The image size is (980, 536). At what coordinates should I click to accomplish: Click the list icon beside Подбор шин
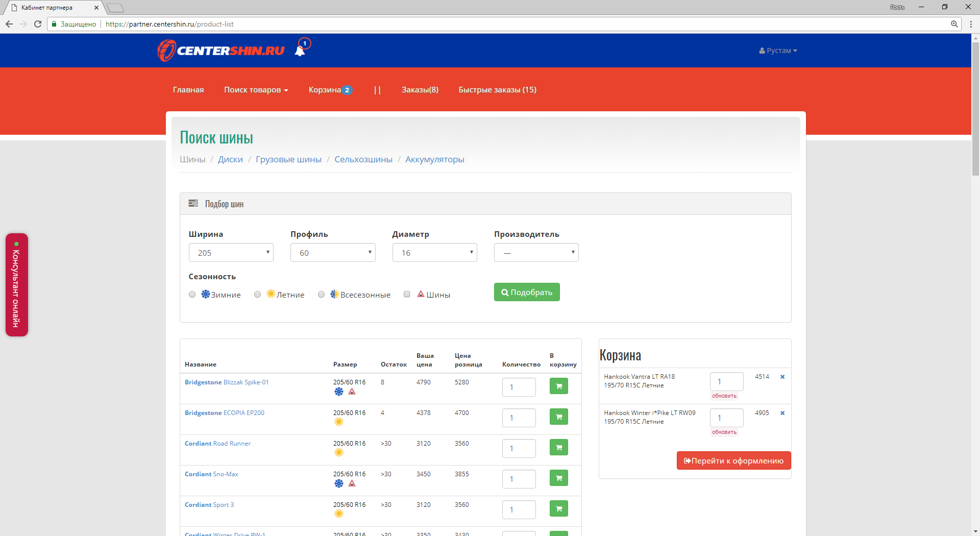pyautogui.click(x=193, y=204)
